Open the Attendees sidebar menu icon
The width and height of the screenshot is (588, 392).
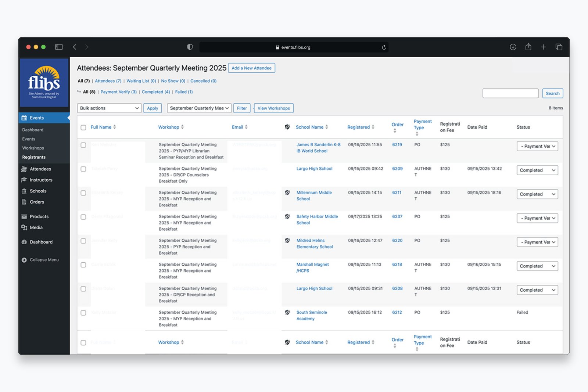point(24,169)
